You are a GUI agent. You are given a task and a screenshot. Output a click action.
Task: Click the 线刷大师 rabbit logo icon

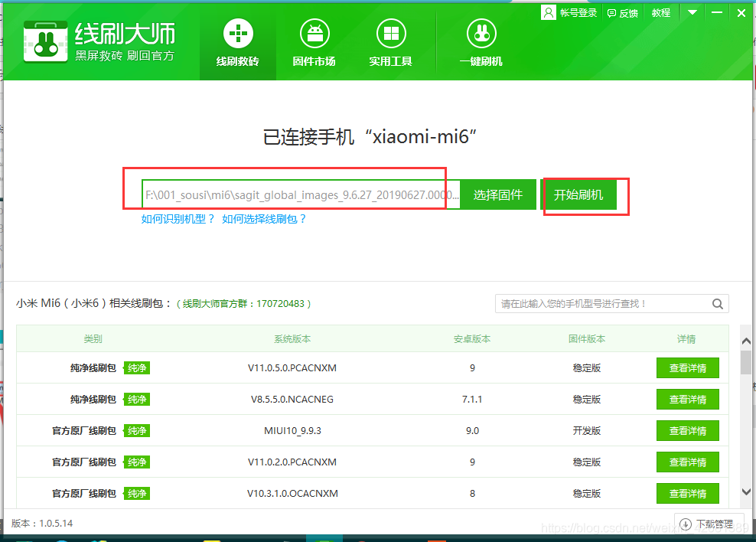click(x=46, y=41)
